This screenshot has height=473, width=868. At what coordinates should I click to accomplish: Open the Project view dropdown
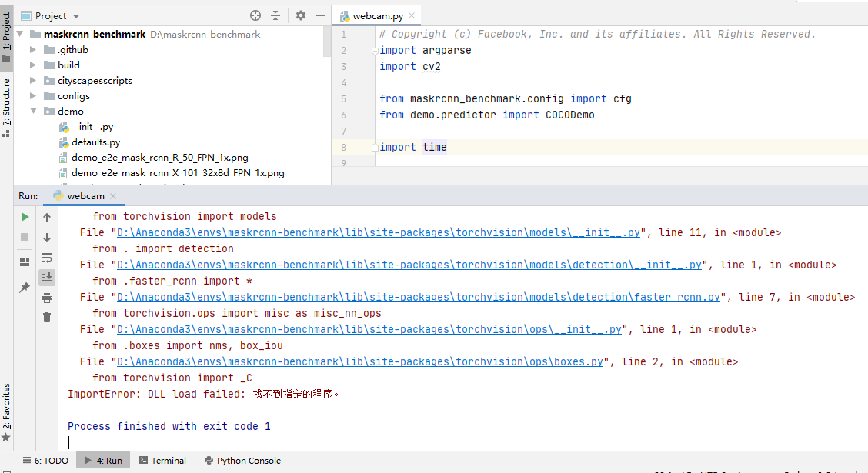76,17
